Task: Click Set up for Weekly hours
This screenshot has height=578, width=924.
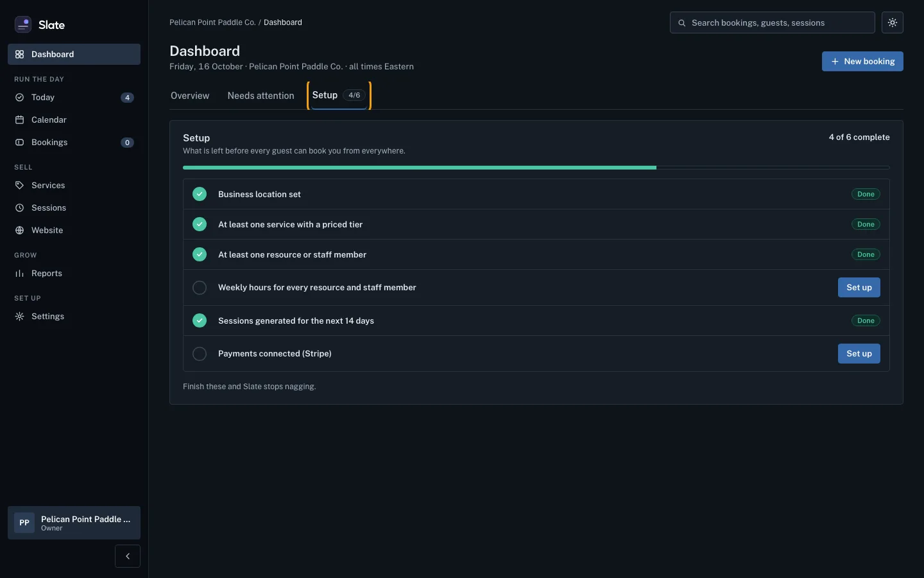Action: 859,288
